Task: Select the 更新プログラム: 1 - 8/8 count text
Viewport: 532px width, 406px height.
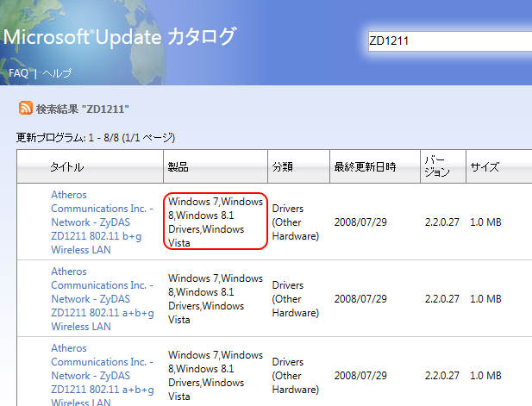Action: 96,137
